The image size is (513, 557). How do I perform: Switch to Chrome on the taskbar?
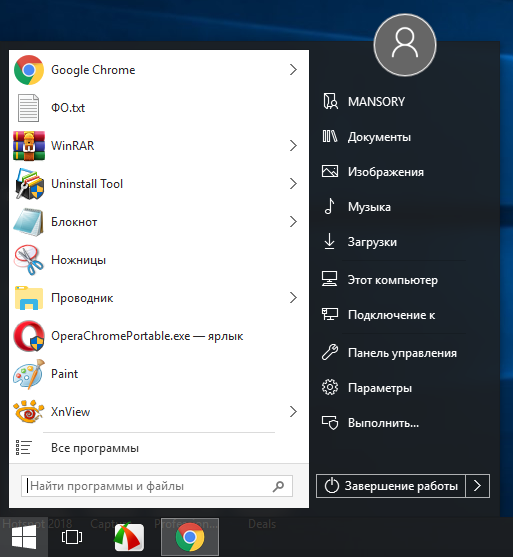point(190,537)
